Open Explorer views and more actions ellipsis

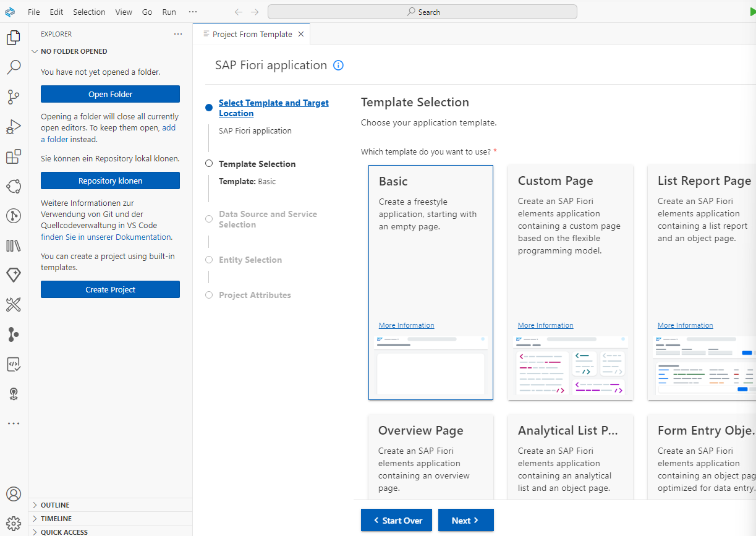point(178,34)
